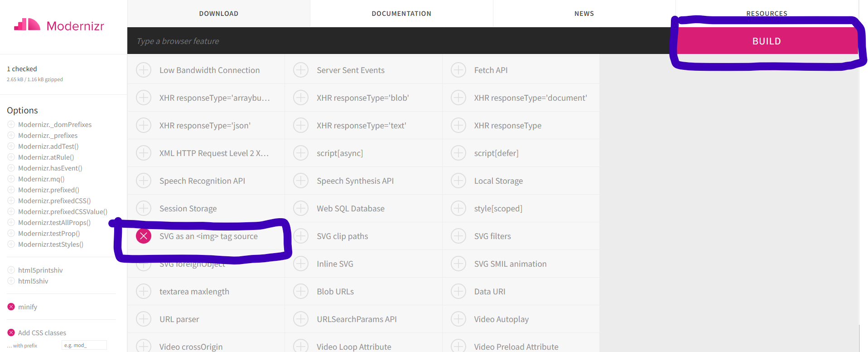This screenshot has width=868, height=352.
Task: Add Data URI detect
Action: click(458, 292)
